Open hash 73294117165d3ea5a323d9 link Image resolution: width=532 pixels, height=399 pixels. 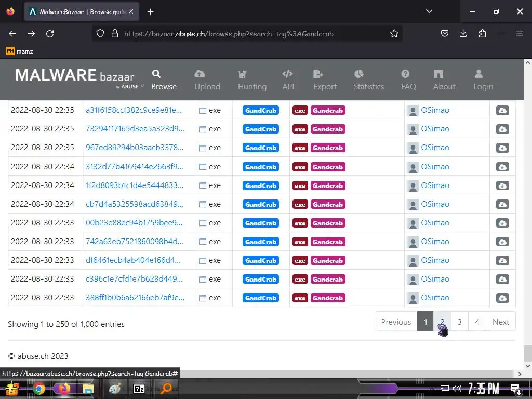point(135,129)
